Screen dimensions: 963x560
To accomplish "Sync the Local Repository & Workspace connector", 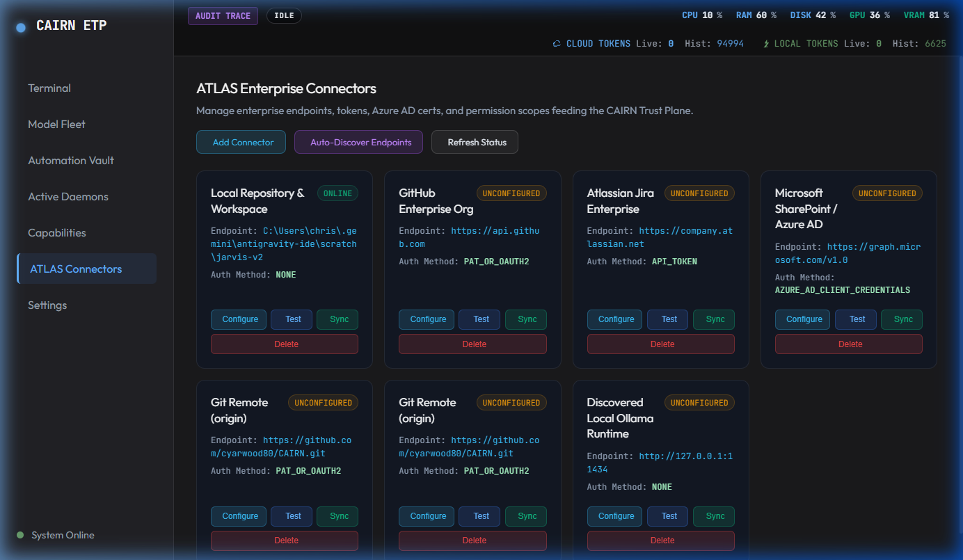I will coord(339,319).
